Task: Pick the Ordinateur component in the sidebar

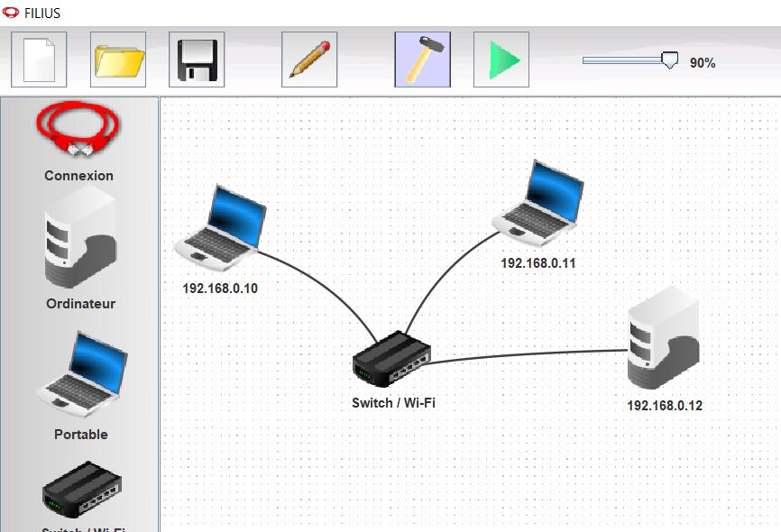Action: 80,242
